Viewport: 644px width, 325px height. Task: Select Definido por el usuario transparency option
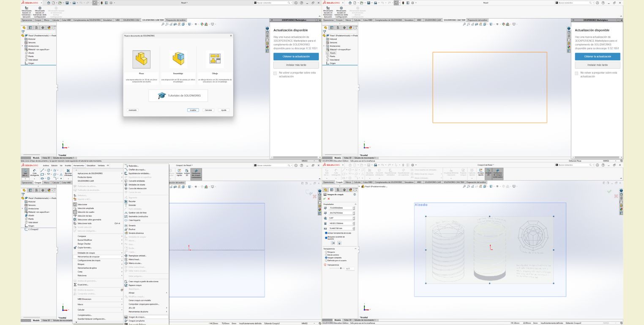pyautogui.click(x=326, y=260)
